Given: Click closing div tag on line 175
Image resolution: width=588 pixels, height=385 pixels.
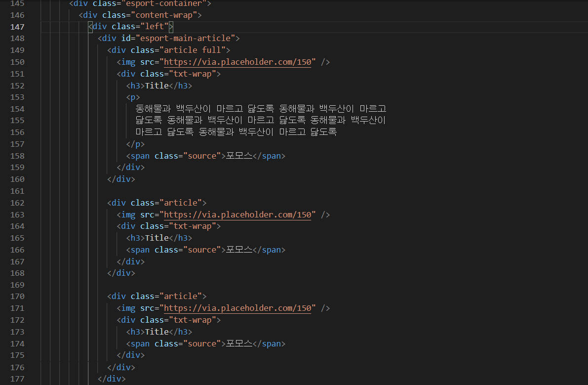Looking at the screenshot, I should click(x=130, y=355).
